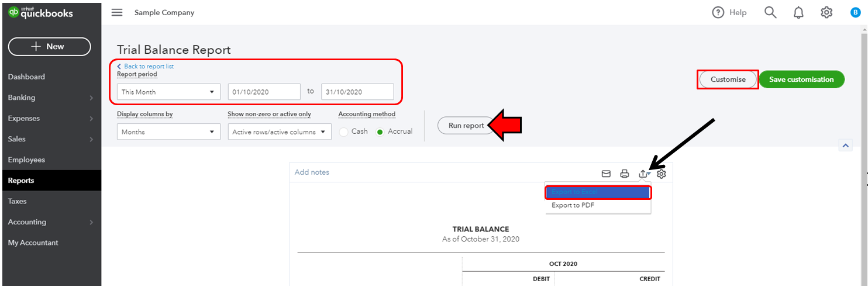The height and width of the screenshot is (301, 868).
Task: Open the report settings gear icon
Action: pyautogui.click(x=661, y=174)
